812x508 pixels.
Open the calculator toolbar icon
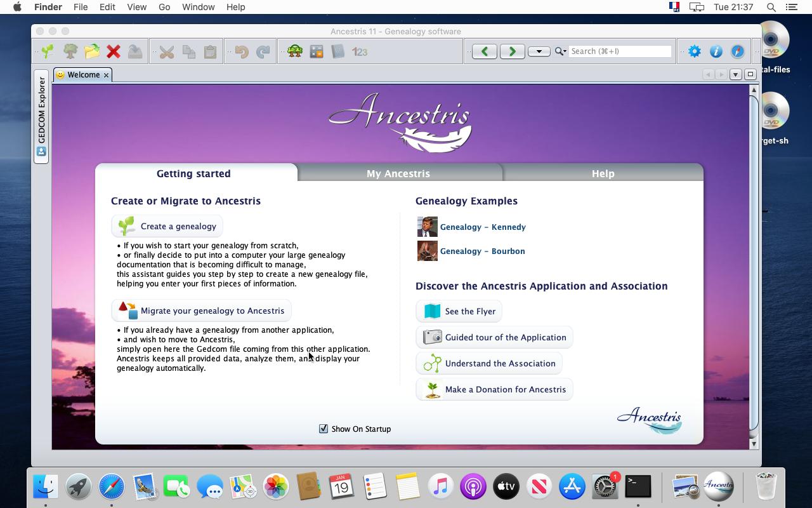(x=317, y=51)
